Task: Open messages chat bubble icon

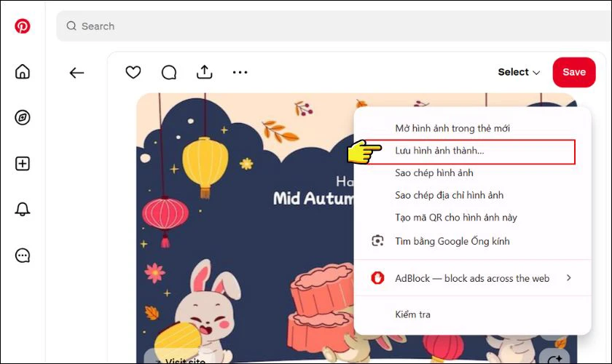Action: pyautogui.click(x=23, y=256)
